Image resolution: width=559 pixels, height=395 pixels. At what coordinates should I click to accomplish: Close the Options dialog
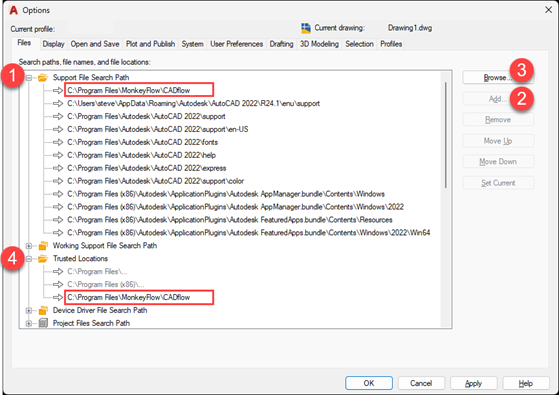click(548, 10)
